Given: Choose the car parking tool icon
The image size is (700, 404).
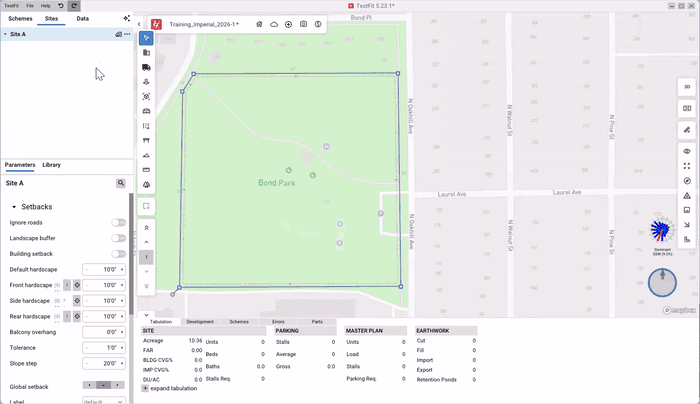Looking at the screenshot, I should [x=146, y=111].
